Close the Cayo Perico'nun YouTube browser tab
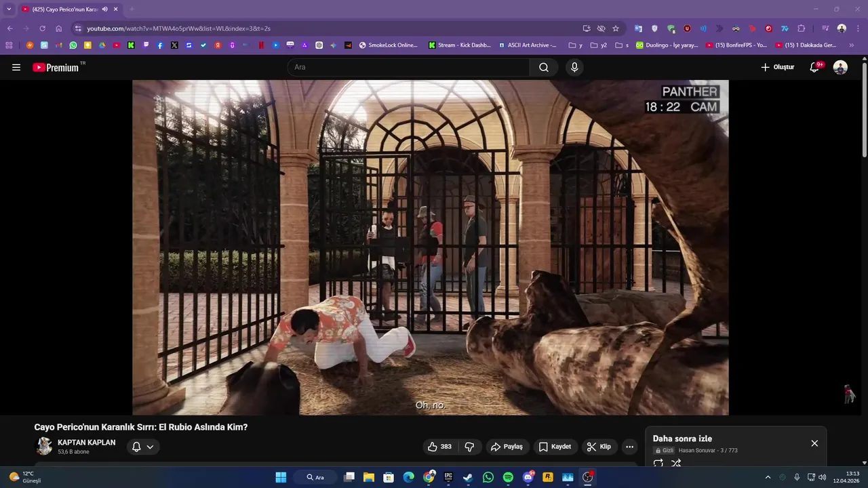 [x=116, y=9]
